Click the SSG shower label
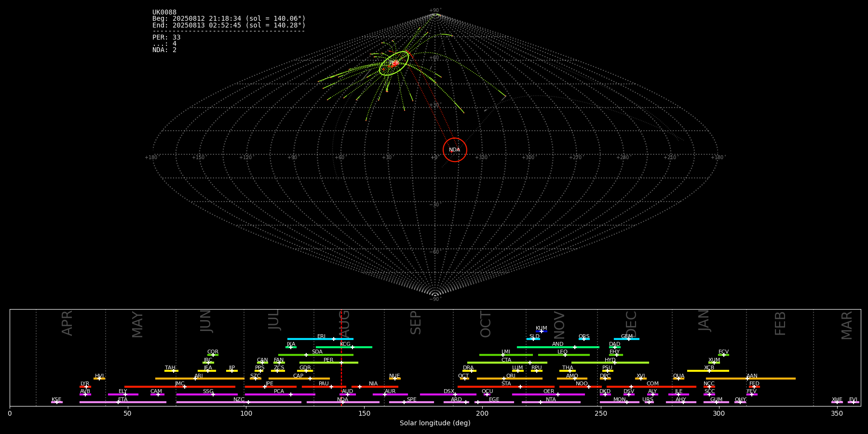The width and height of the screenshot is (868, 434). [x=208, y=392]
